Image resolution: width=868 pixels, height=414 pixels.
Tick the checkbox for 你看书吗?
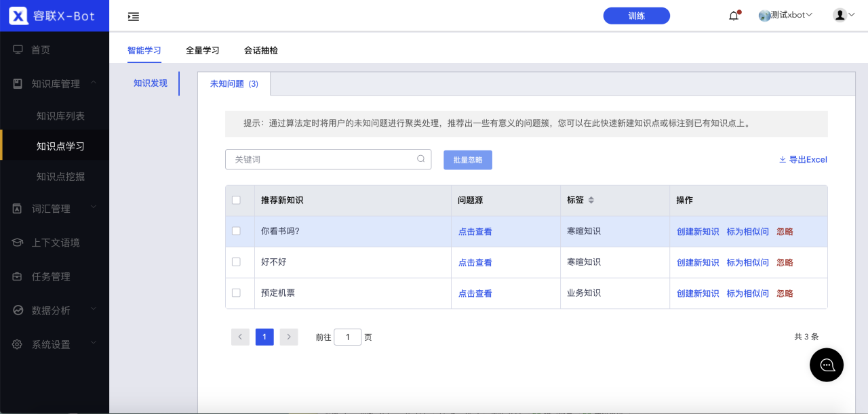point(236,231)
